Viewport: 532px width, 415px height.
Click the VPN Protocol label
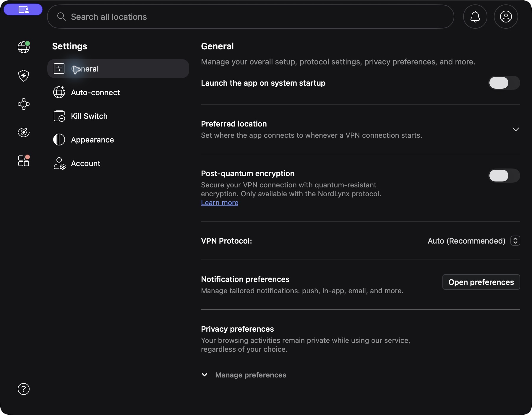pyautogui.click(x=226, y=241)
